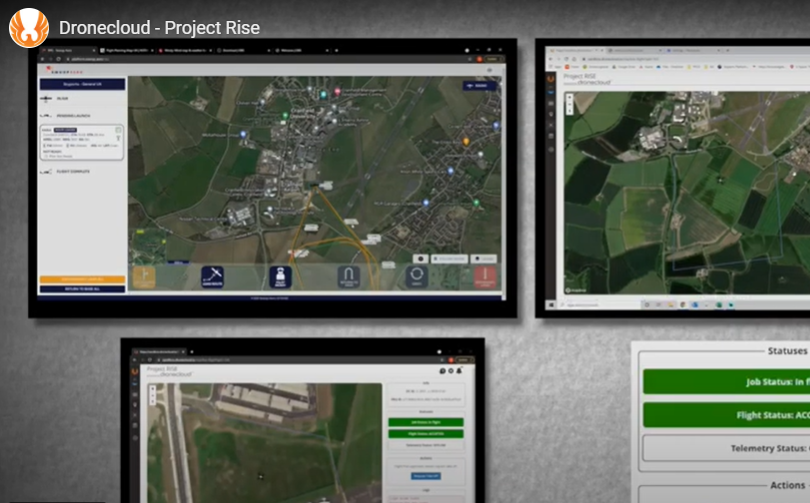Click the notifications bell icon in the bottom Dronecloud window
The height and width of the screenshot is (503, 810).
tap(459, 371)
